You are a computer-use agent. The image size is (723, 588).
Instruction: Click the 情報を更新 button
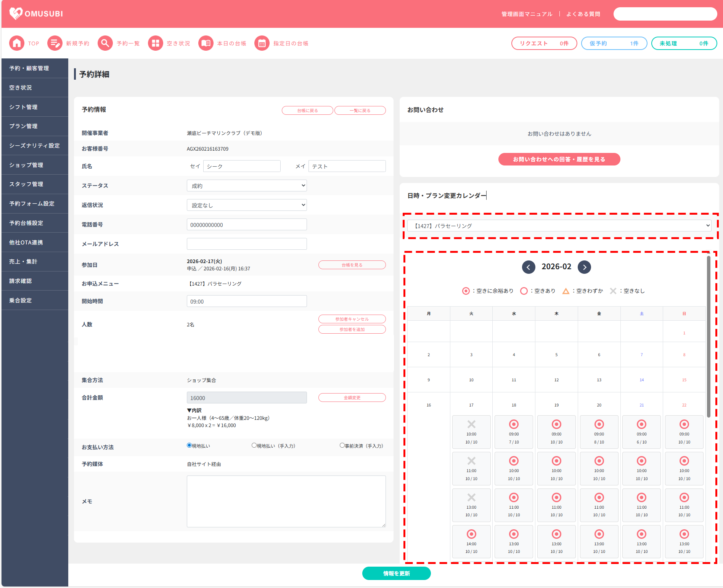pos(396,574)
